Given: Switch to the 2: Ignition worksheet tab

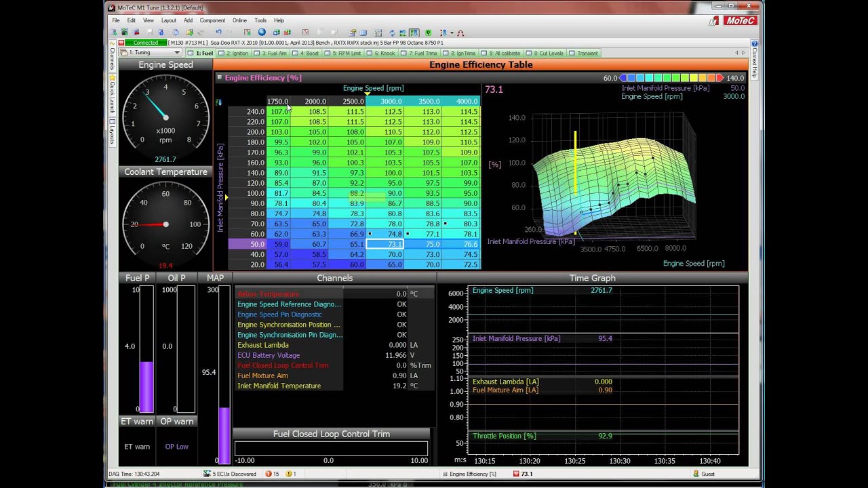Looking at the screenshot, I should [x=234, y=53].
